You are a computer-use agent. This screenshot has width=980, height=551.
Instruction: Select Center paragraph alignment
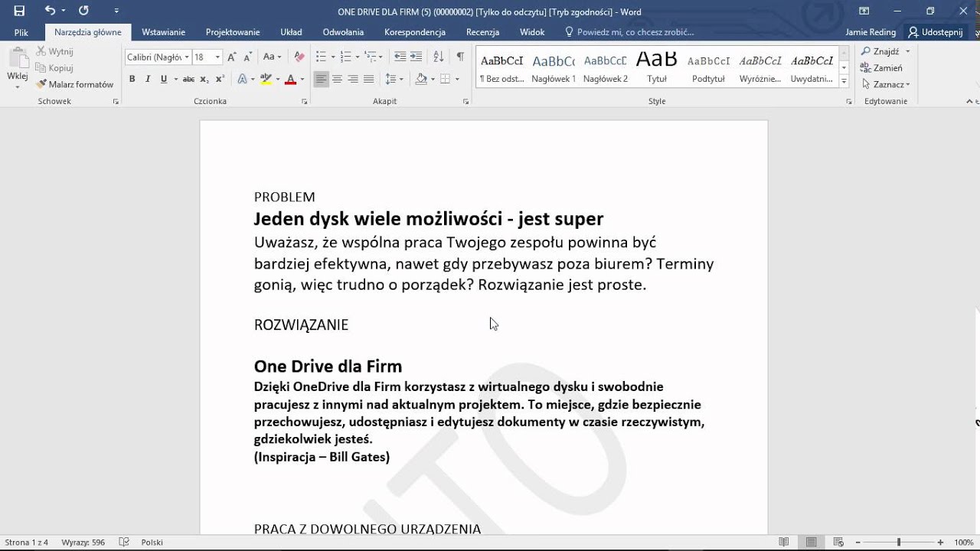[x=337, y=79]
